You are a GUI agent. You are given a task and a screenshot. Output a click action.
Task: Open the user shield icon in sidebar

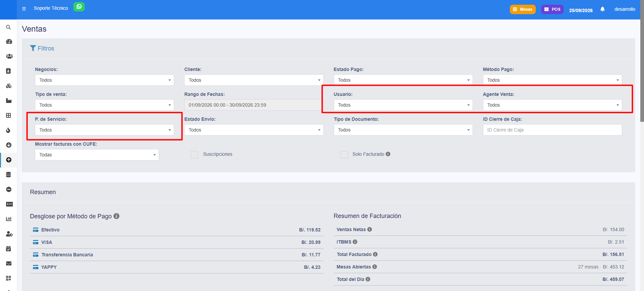(9, 234)
